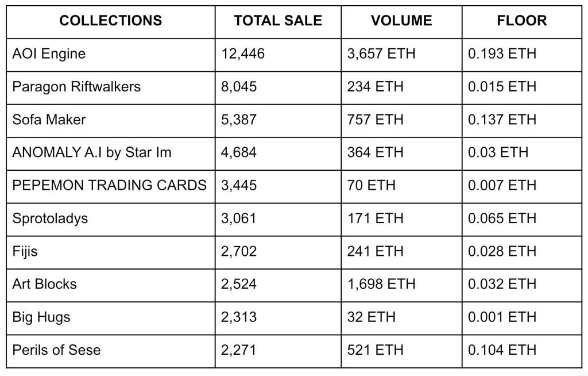Open the Paragon Riftwalkers collection
The width and height of the screenshot is (588, 376).
(76, 87)
